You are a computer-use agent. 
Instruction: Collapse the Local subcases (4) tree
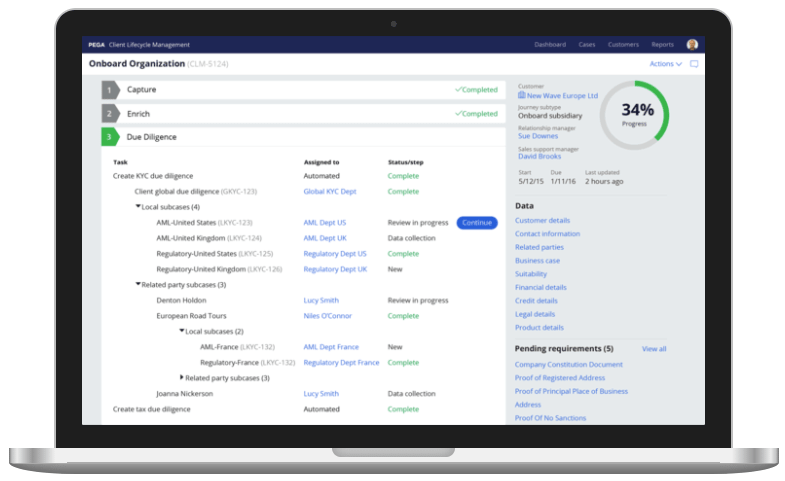[x=138, y=206]
